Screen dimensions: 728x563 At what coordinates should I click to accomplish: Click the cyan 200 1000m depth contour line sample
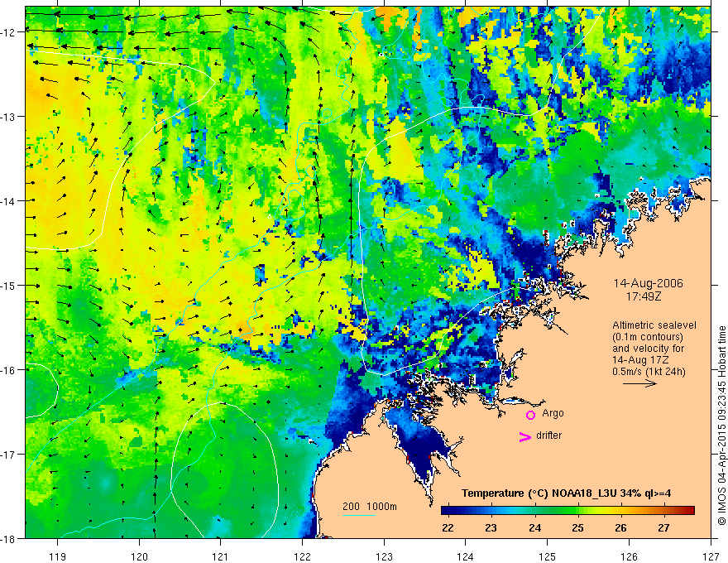[359, 515]
